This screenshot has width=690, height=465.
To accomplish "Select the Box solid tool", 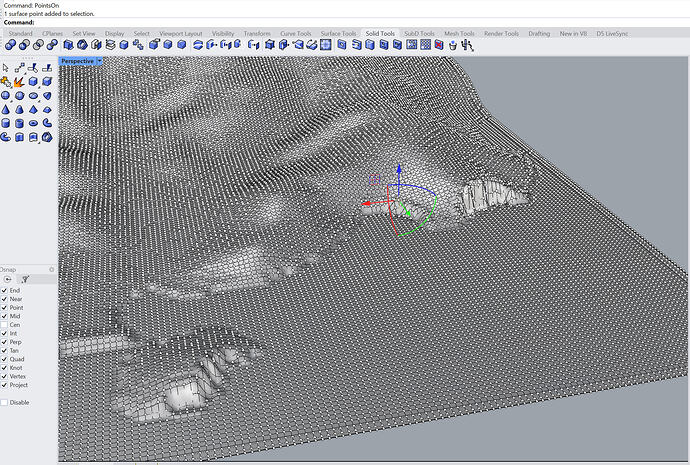I will coord(33,82).
